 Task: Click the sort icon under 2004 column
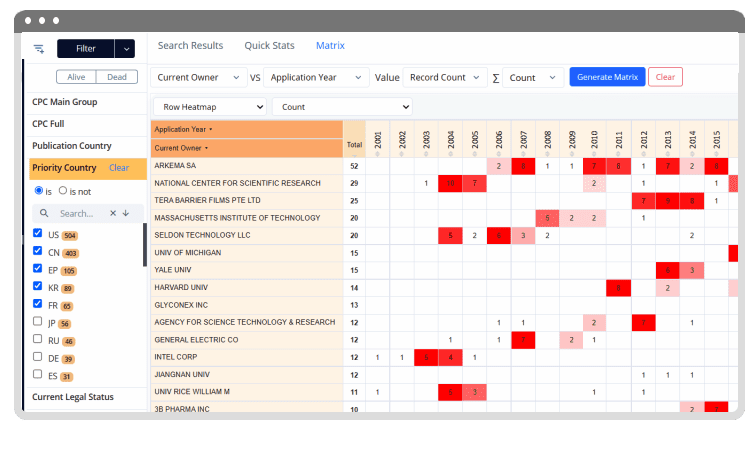click(451, 154)
